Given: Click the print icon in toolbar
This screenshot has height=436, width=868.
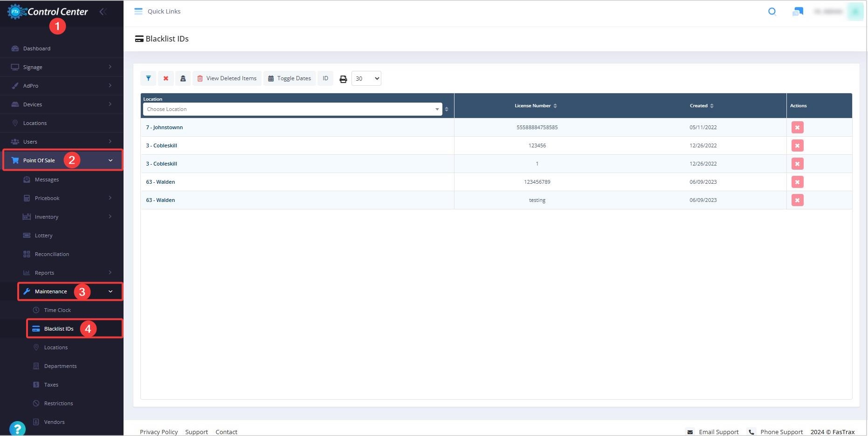Looking at the screenshot, I should point(343,79).
